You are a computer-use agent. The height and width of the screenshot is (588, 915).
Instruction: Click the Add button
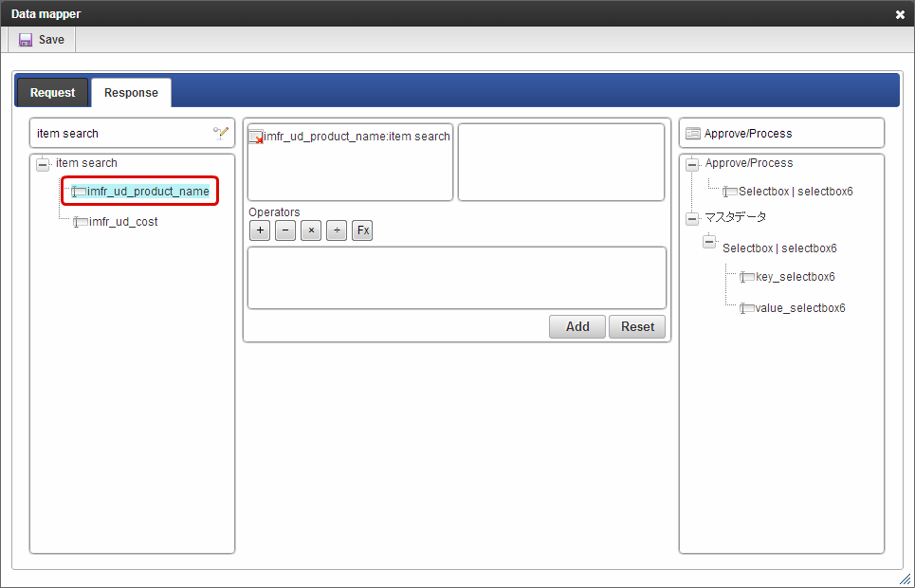point(577,326)
